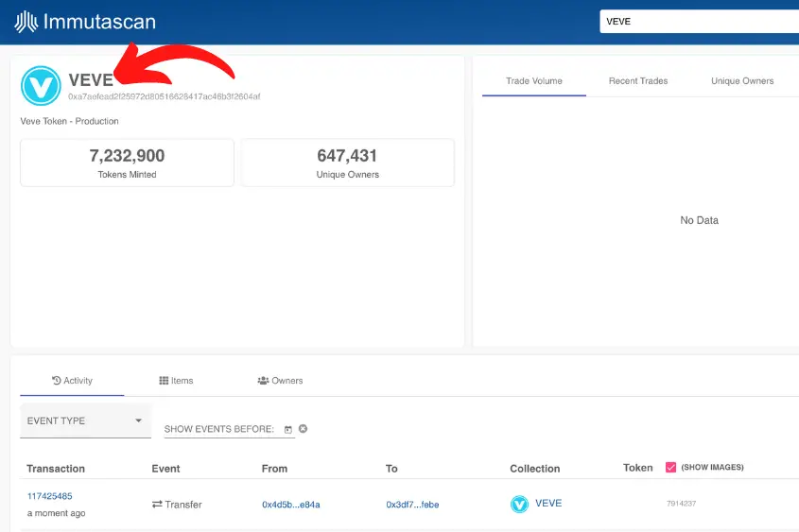
Task: Click the EVENT TYPE dropdown arrow
Action: (x=138, y=420)
